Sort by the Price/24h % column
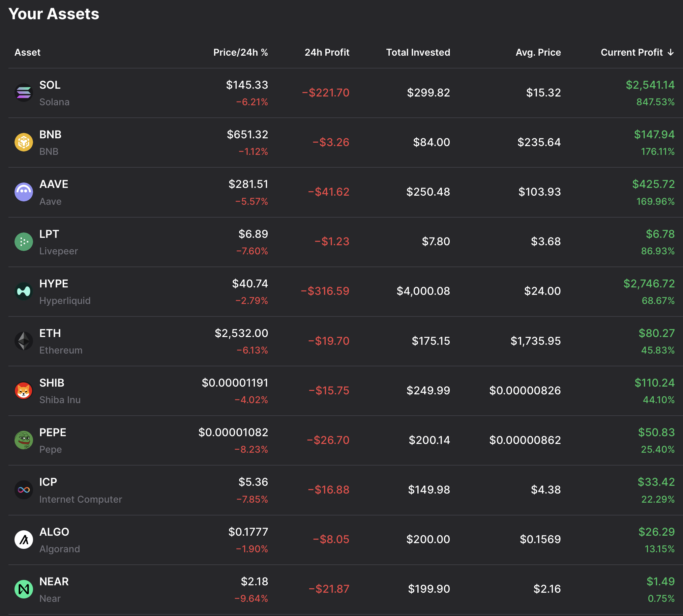 [x=240, y=53]
